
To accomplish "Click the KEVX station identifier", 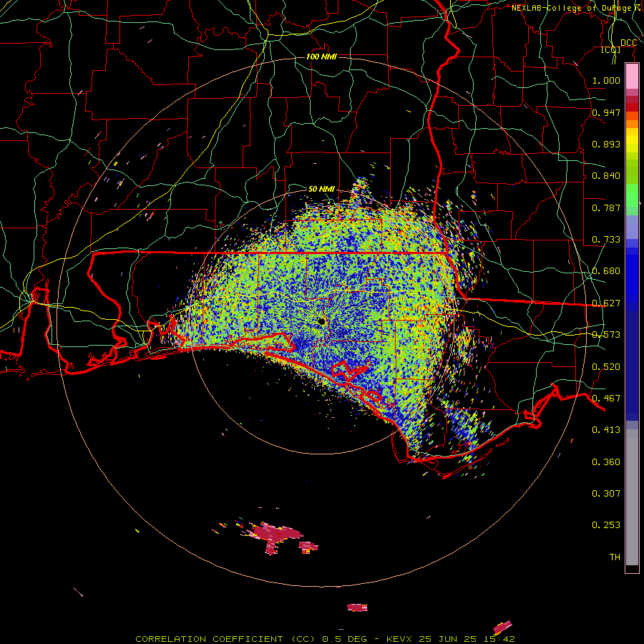I will tap(399, 639).
